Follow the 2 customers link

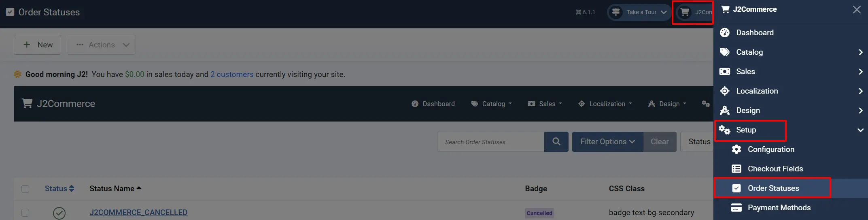pyautogui.click(x=232, y=75)
